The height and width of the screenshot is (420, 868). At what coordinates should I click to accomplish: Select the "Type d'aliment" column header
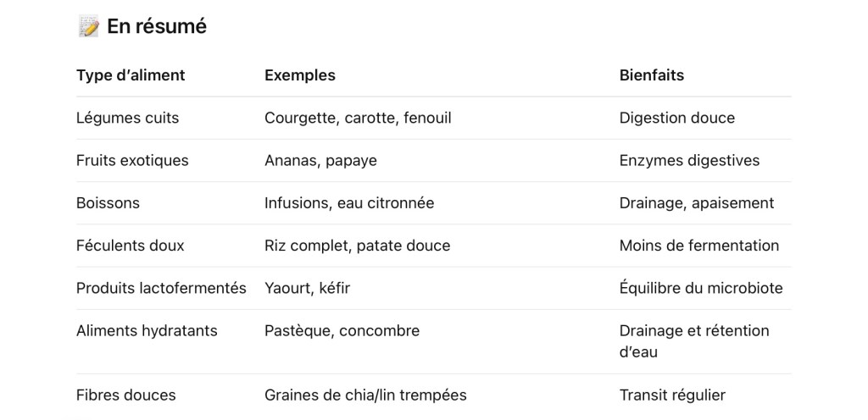pos(131,75)
